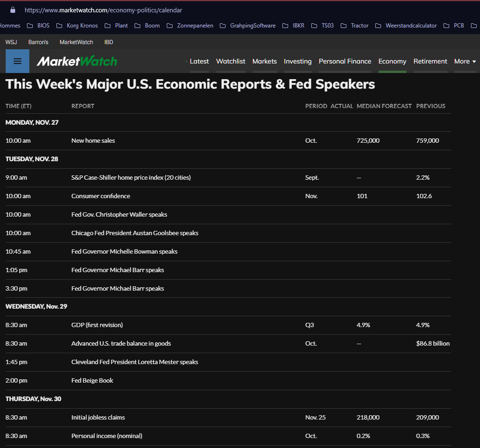Expand the More navigation dropdown

click(465, 62)
